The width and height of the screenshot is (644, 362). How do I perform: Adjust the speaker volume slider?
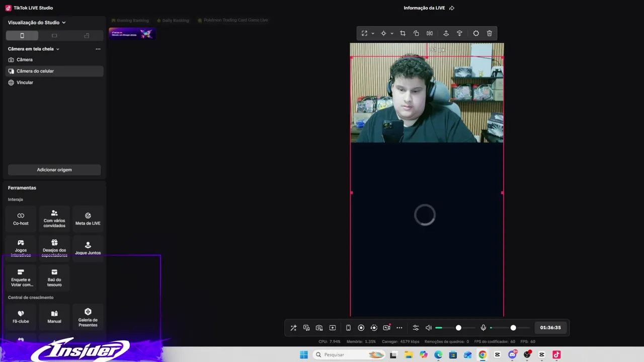coord(455,328)
